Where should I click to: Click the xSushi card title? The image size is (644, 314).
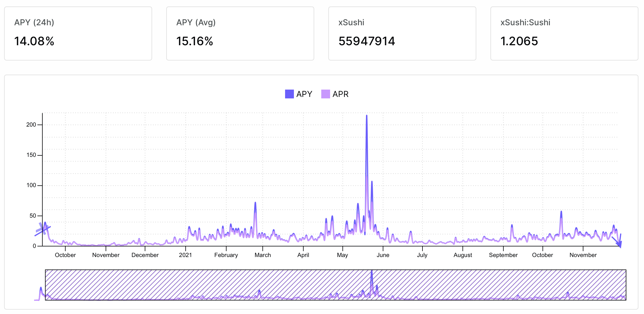pyautogui.click(x=351, y=23)
